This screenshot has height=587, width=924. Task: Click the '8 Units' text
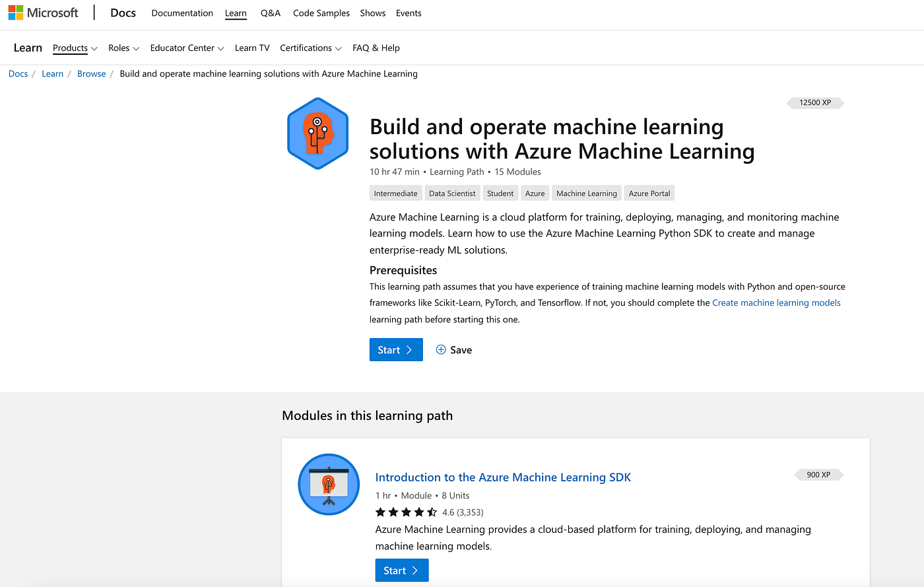455,496
